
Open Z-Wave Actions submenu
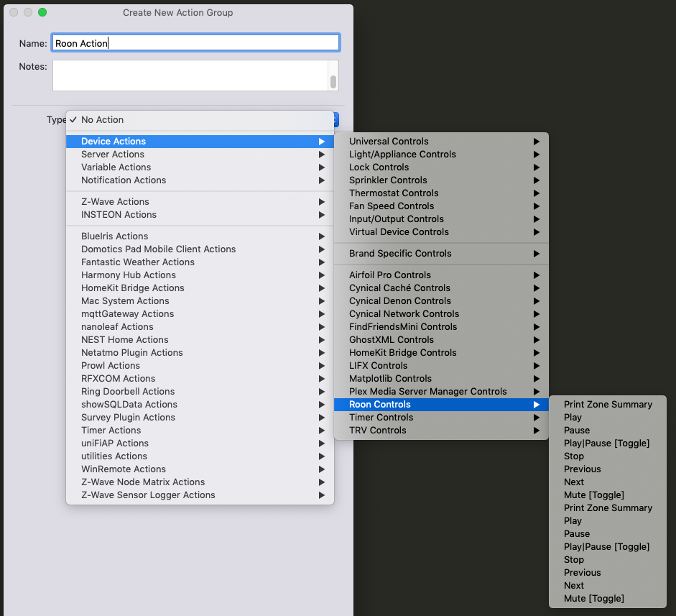coord(200,202)
